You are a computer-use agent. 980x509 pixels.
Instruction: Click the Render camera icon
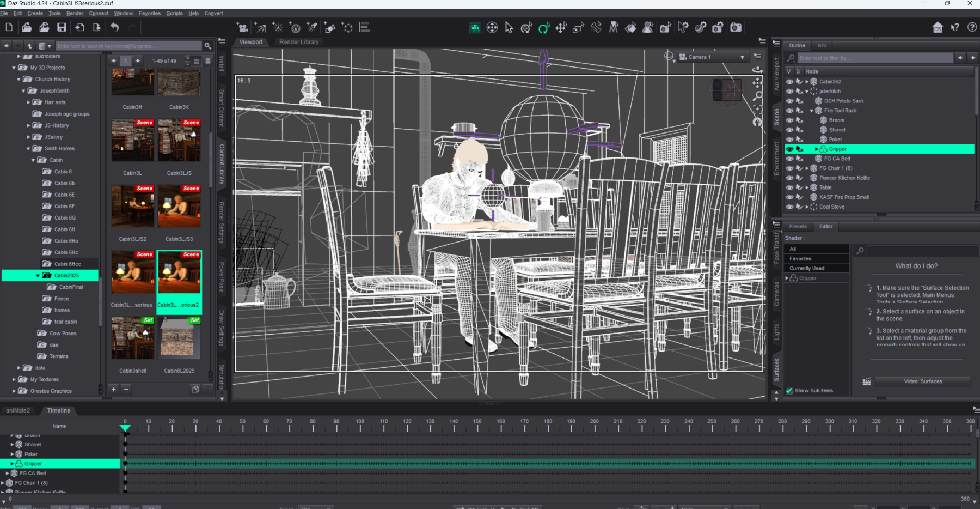tap(736, 27)
